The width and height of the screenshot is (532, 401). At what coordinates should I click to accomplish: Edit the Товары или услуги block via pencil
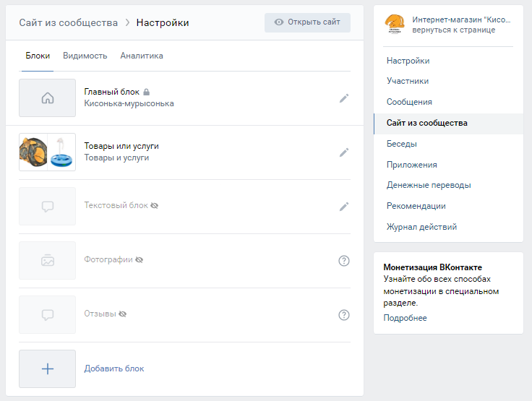click(344, 152)
